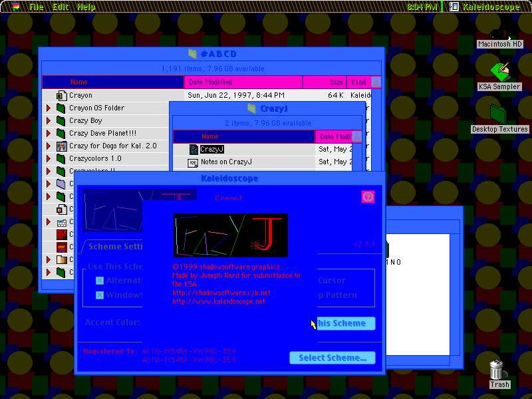This screenshot has width=532, height=399.
Task: Sort CrazyJ window by Date Modified column
Action: pyautogui.click(x=334, y=136)
